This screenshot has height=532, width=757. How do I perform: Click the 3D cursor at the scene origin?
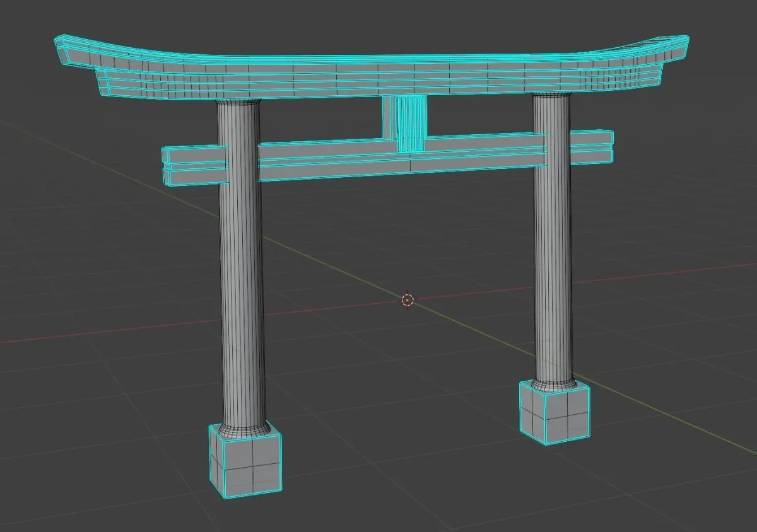[x=408, y=300]
